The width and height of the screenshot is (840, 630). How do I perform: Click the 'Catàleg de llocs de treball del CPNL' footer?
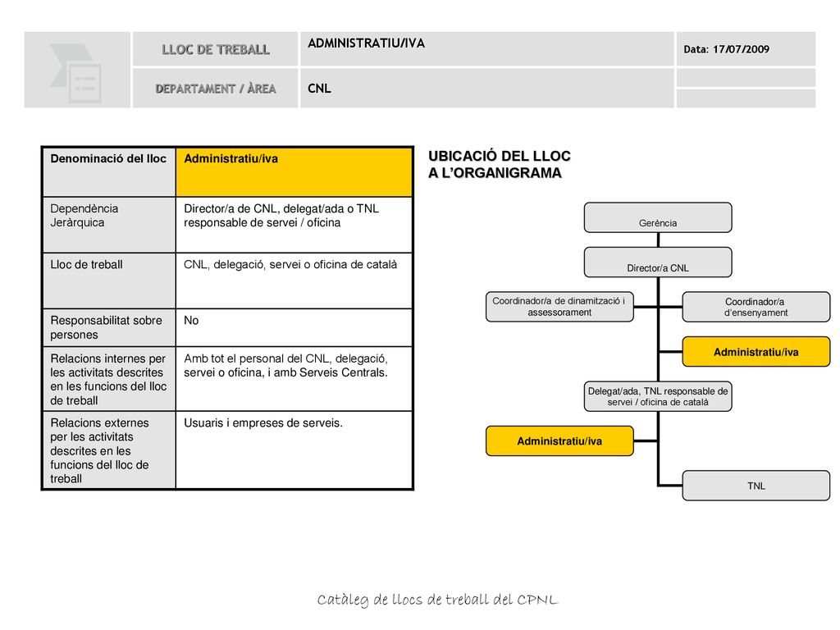[x=437, y=600]
